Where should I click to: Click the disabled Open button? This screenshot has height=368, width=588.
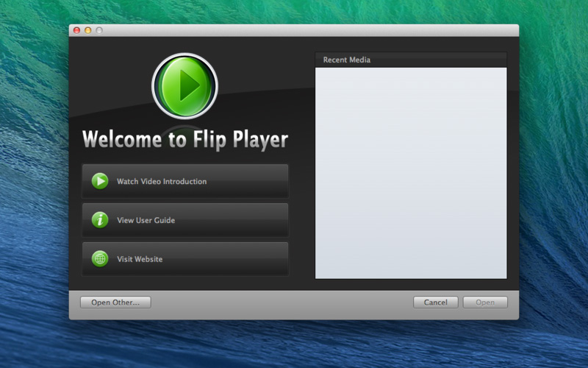coord(485,302)
